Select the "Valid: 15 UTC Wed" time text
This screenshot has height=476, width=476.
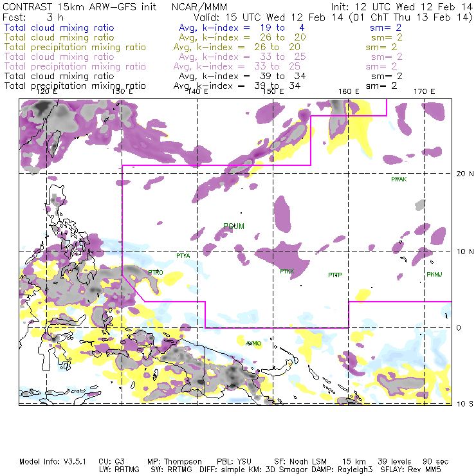[x=239, y=17]
